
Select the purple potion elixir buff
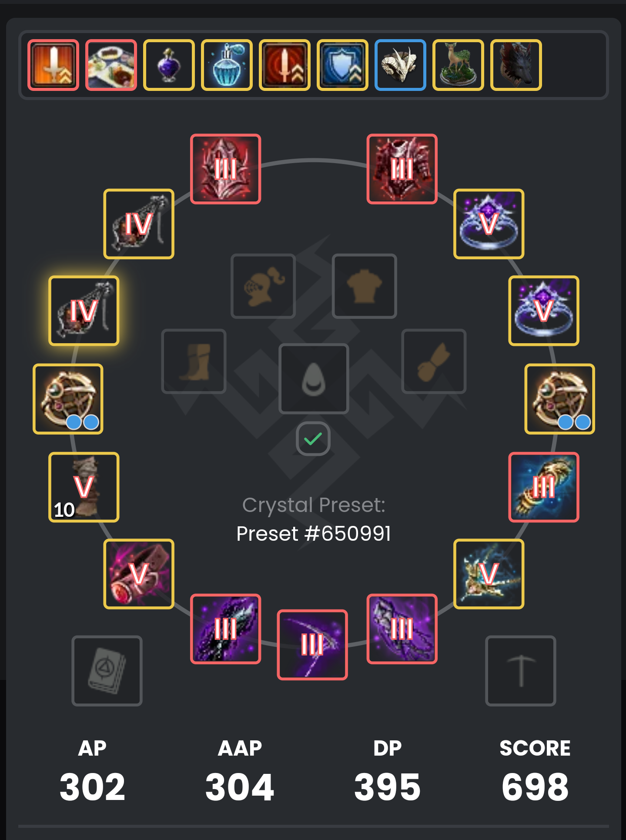pos(169,65)
